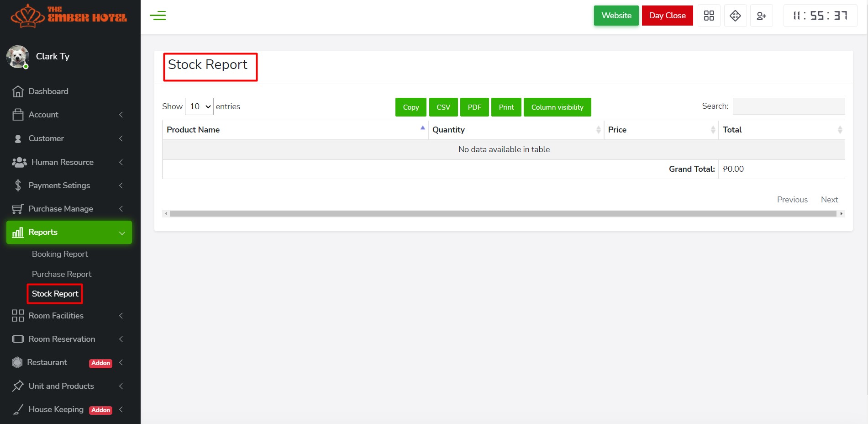Click the Dashboard home icon
Image resolution: width=868 pixels, height=424 pixels.
pyautogui.click(x=18, y=91)
